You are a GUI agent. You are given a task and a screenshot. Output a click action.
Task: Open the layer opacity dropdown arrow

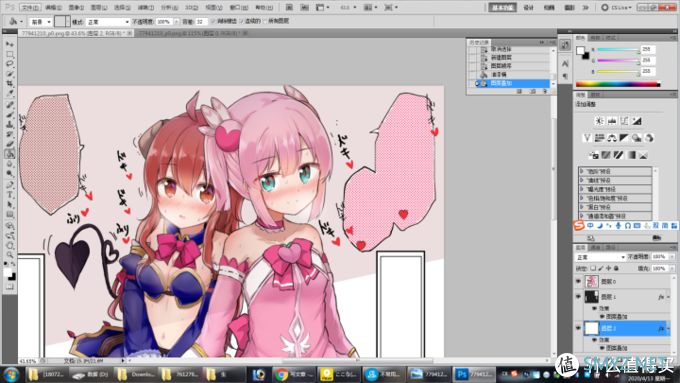672,257
